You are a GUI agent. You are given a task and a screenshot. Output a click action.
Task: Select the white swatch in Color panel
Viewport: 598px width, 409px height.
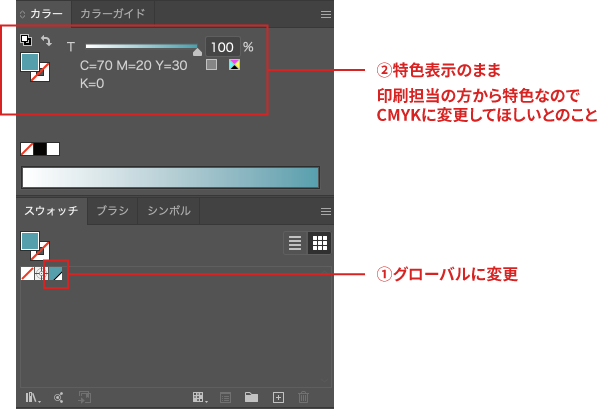click(53, 149)
